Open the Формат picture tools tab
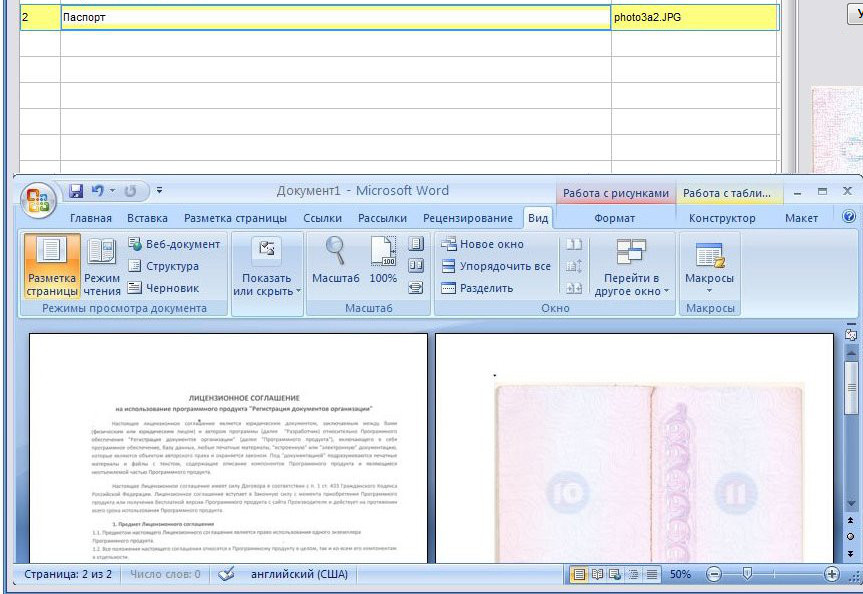Image resolution: width=863 pixels, height=594 pixels. point(614,218)
